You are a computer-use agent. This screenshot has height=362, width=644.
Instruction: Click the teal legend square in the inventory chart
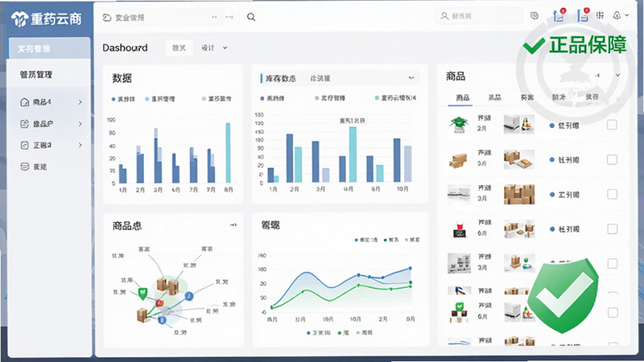[377, 98]
